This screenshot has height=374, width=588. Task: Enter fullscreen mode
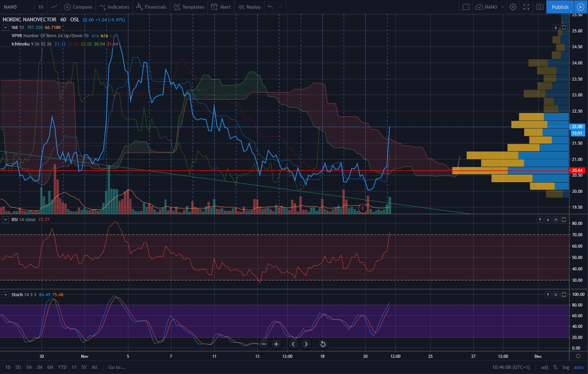tap(526, 7)
